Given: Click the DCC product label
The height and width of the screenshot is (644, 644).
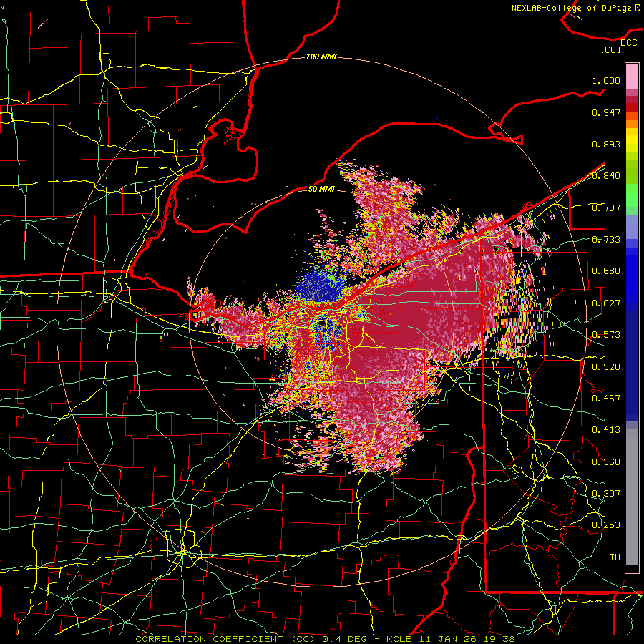Looking at the screenshot, I should pos(628,42).
